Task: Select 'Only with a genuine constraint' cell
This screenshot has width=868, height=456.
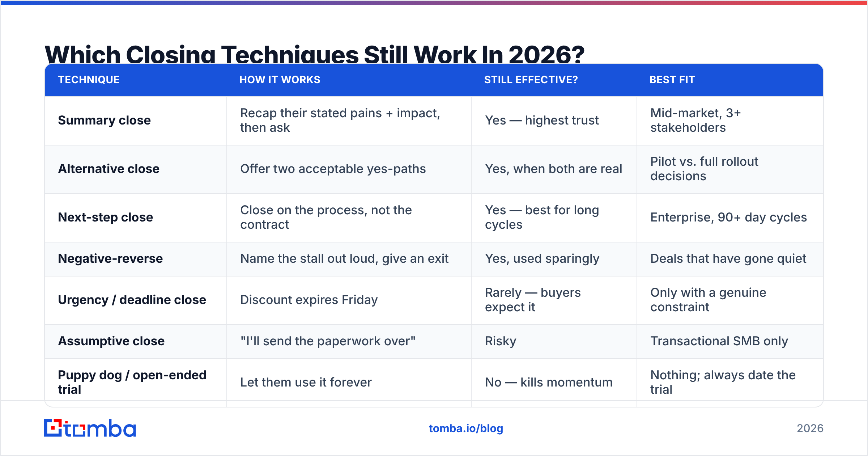Action: (730, 300)
